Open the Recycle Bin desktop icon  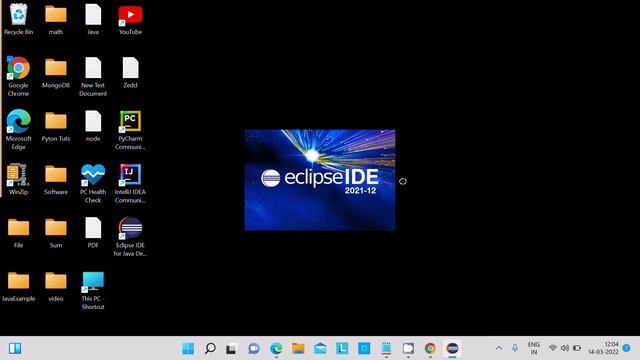(18, 19)
